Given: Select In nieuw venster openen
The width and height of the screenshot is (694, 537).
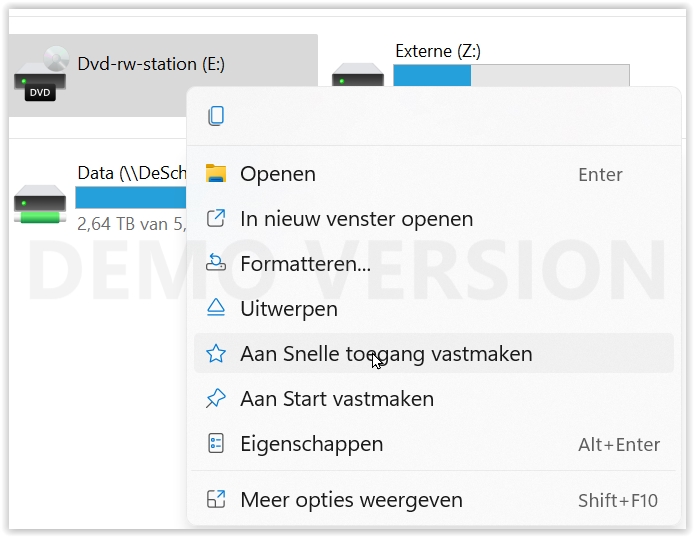Looking at the screenshot, I should coord(356,219).
